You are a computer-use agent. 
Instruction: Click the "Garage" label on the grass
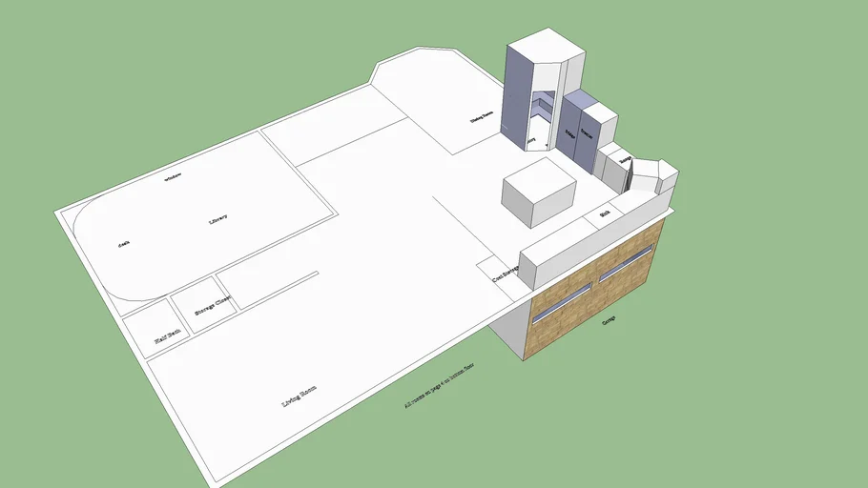[x=609, y=320]
